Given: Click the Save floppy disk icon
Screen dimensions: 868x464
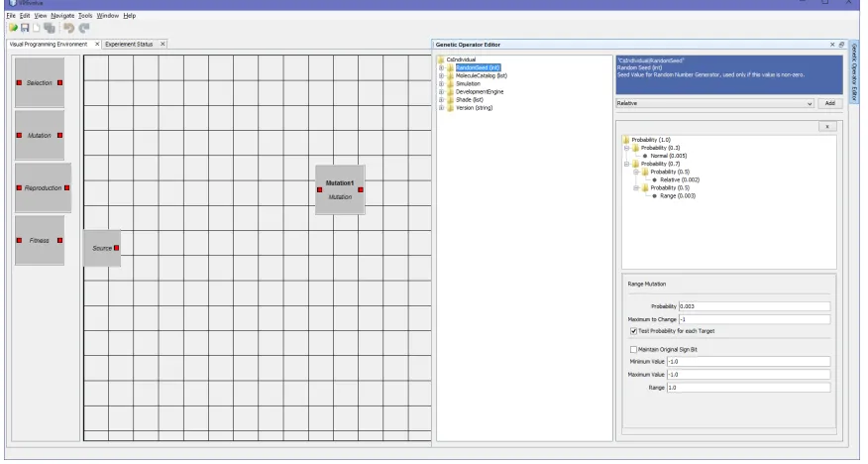Looking at the screenshot, I should [x=25, y=28].
